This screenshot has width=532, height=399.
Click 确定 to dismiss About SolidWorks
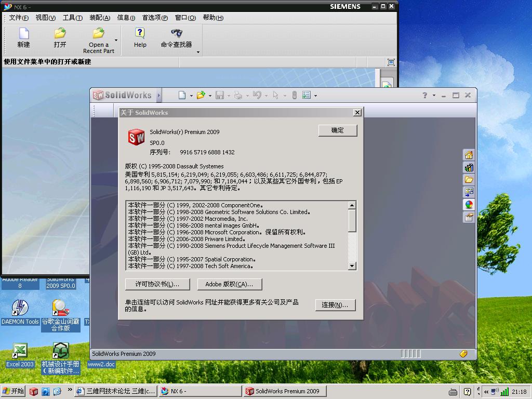338,130
